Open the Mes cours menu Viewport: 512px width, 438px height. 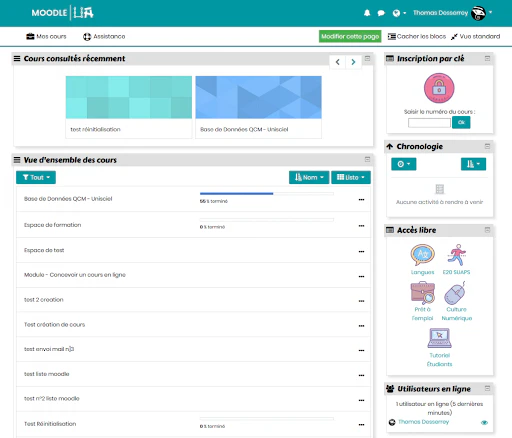(46, 36)
